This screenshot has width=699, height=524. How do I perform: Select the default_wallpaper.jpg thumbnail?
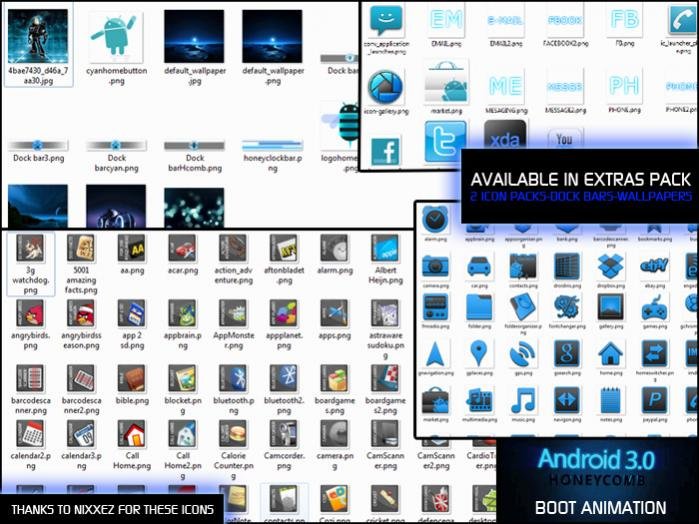pos(194,37)
